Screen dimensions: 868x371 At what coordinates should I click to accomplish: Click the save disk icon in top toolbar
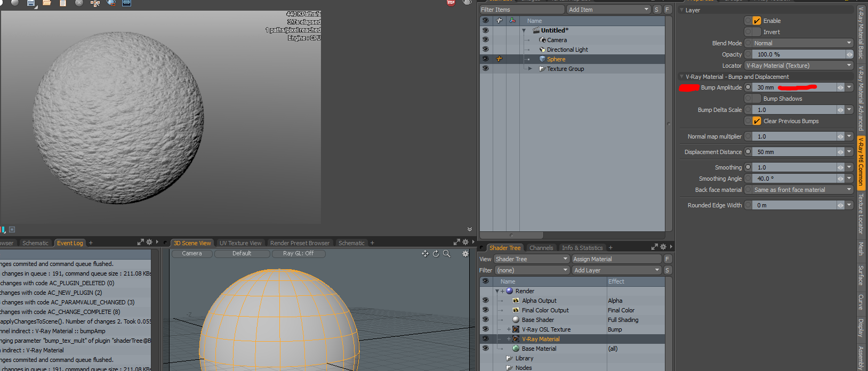(31, 3)
